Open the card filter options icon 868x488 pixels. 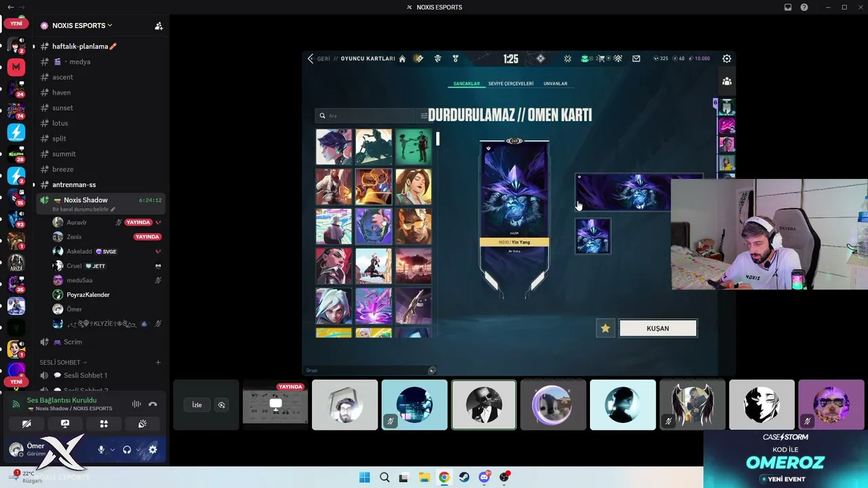coord(423,116)
